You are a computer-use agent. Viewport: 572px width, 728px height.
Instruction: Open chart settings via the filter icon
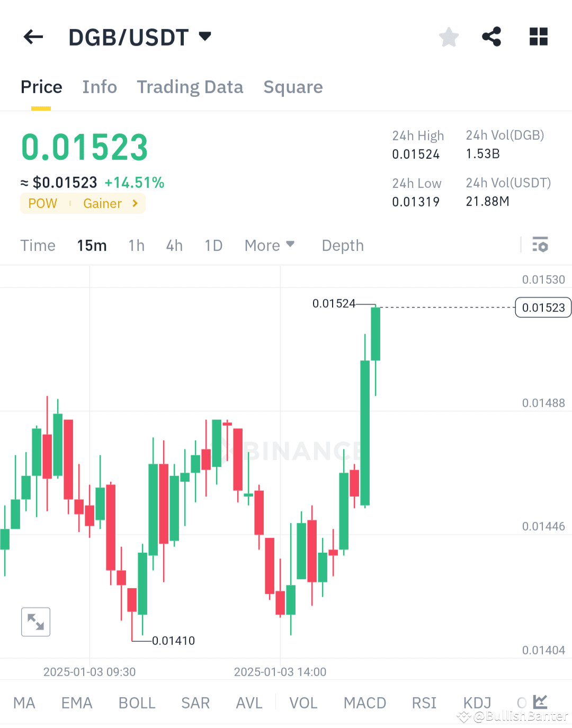pyautogui.click(x=541, y=245)
